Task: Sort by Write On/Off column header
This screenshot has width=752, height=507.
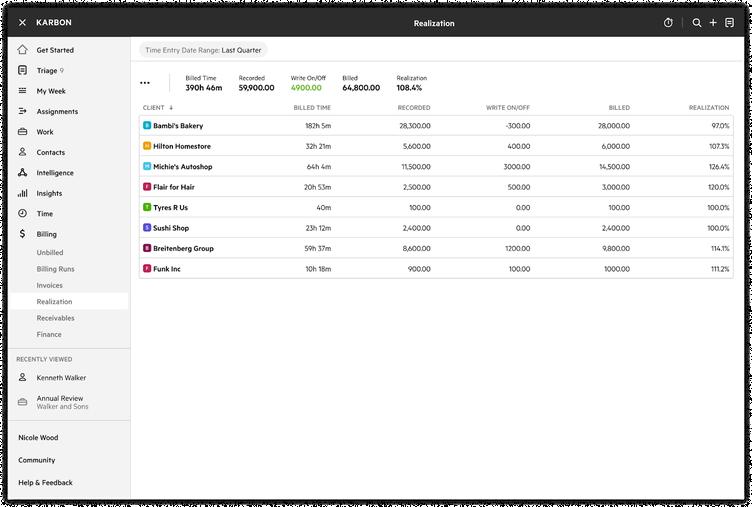Action: [508, 107]
